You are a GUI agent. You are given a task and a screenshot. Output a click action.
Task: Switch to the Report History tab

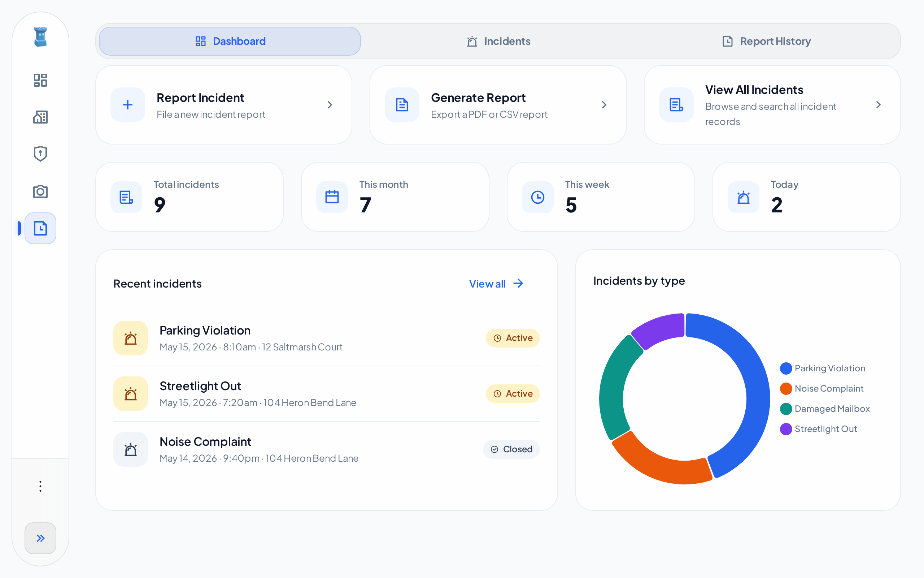click(766, 41)
